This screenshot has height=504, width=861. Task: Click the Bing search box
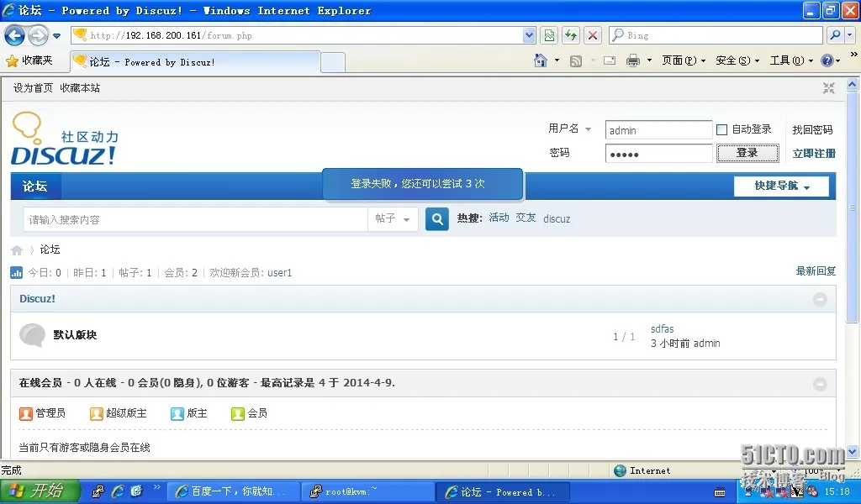716,35
